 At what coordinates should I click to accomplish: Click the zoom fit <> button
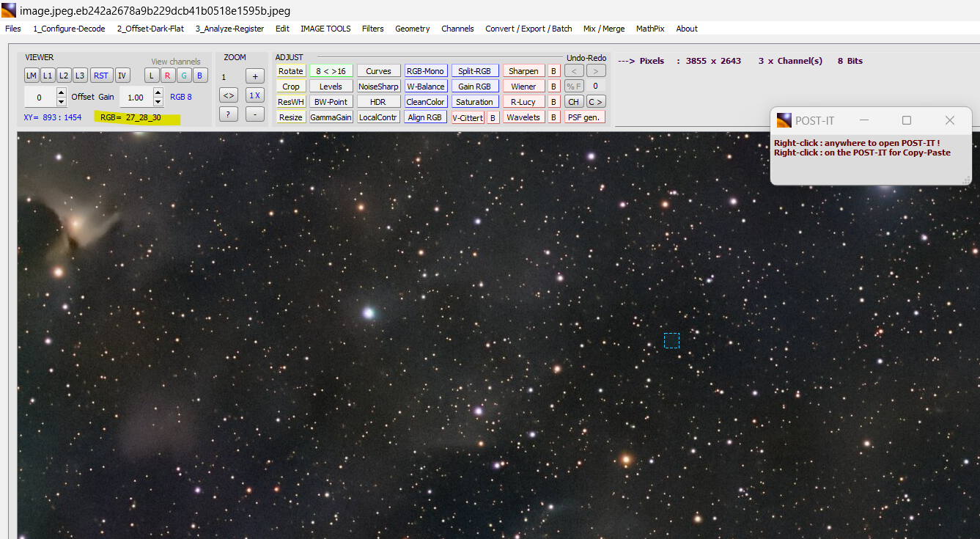tap(229, 95)
